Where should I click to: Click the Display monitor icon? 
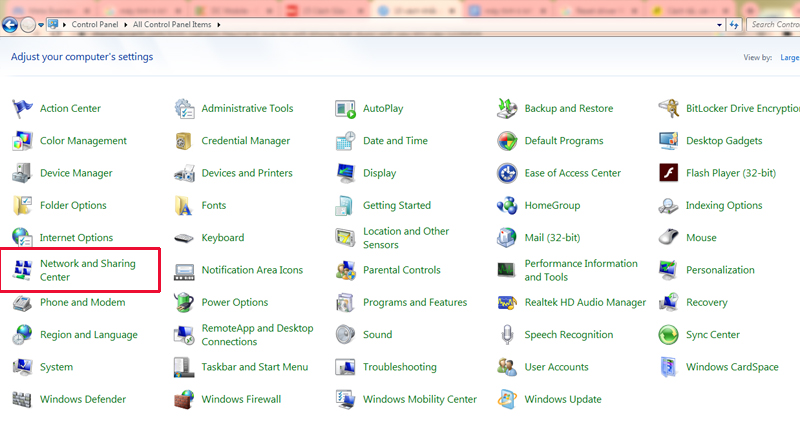point(345,173)
